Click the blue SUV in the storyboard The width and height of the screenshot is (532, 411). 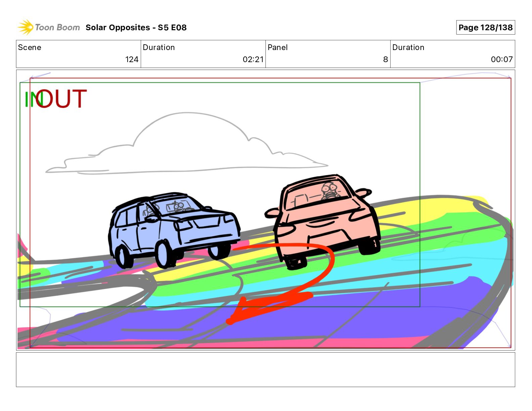(174, 230)
